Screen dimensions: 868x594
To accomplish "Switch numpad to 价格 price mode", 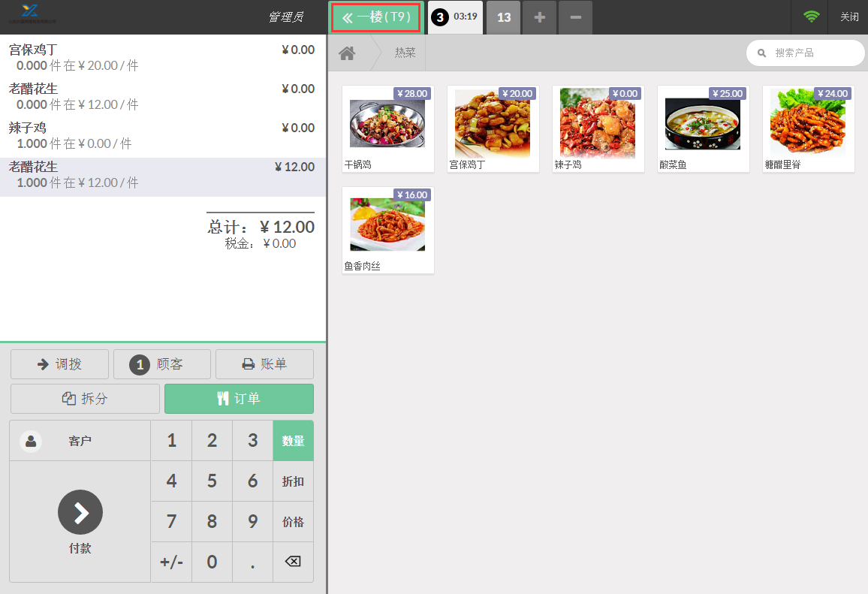I will pyautogui.click(x=293, y=522).
